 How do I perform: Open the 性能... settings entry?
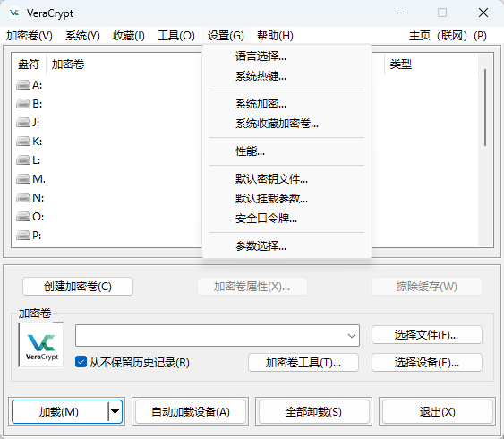286,151
